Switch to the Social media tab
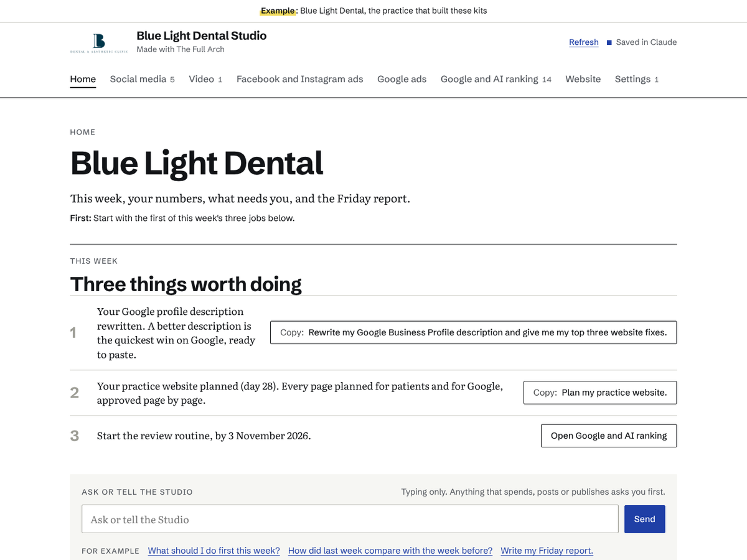The height and width of the screenshot is (560, 747). tap(142, 79)
